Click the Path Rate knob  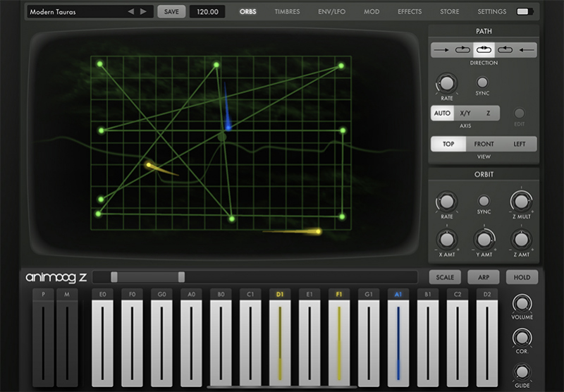[x=446, y=83]
